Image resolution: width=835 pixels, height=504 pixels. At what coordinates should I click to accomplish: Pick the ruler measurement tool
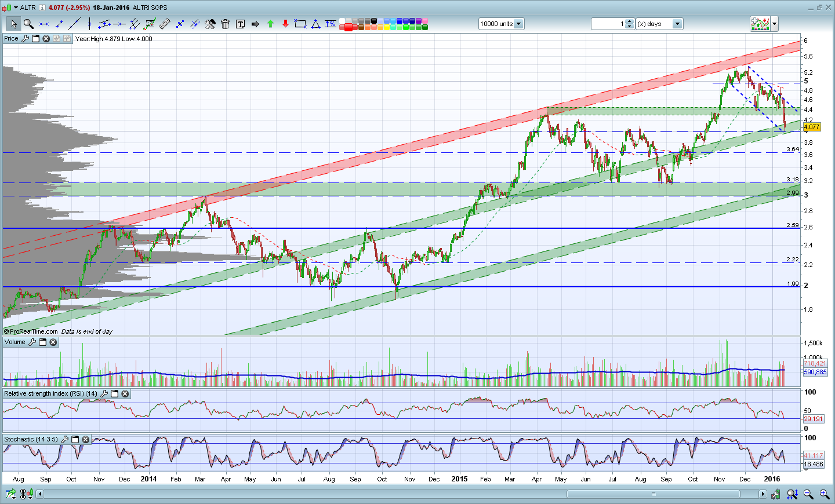point(165,24)
